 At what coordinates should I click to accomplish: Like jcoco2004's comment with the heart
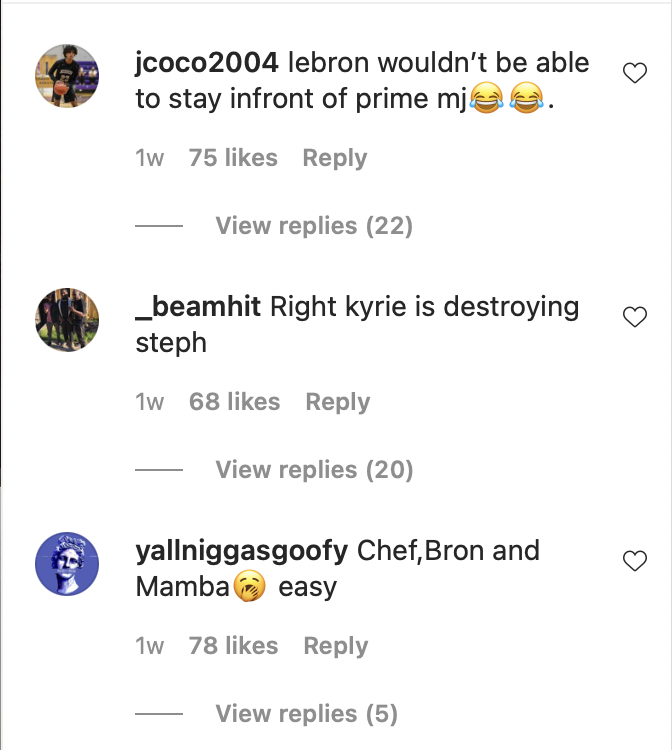tap(635, 73)
